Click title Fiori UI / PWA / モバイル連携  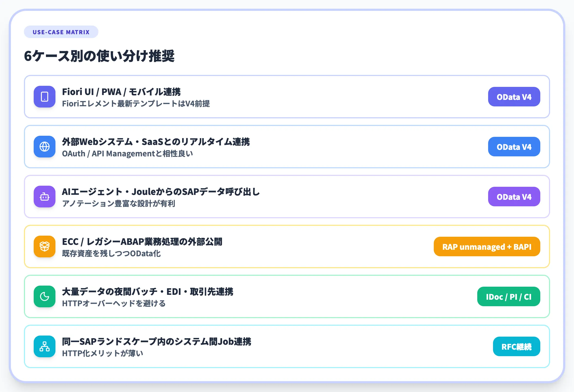[121, 92]
